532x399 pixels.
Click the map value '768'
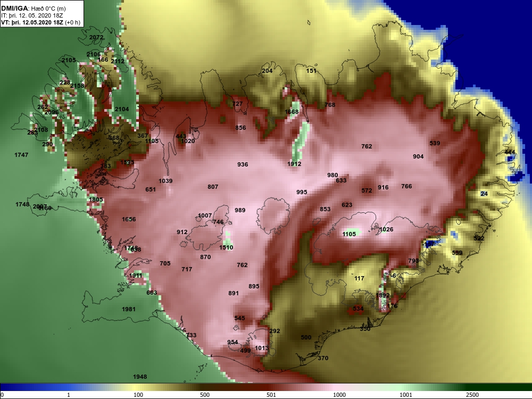(x=330, y=105)
